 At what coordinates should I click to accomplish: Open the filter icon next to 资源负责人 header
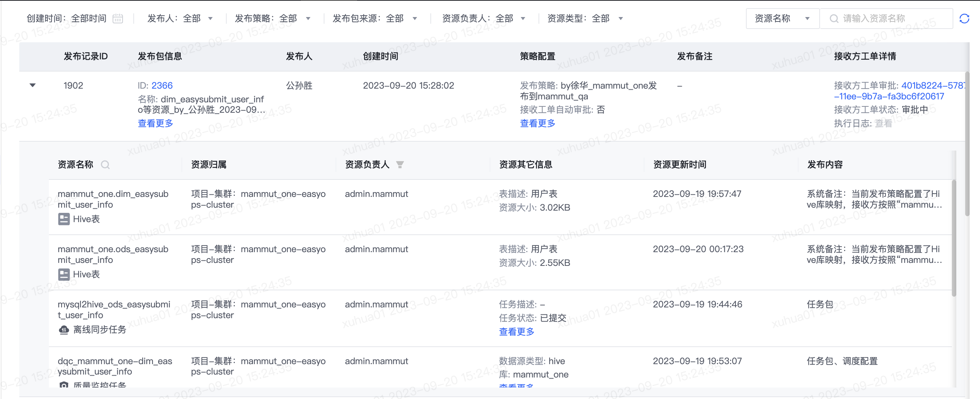[400, 165]
